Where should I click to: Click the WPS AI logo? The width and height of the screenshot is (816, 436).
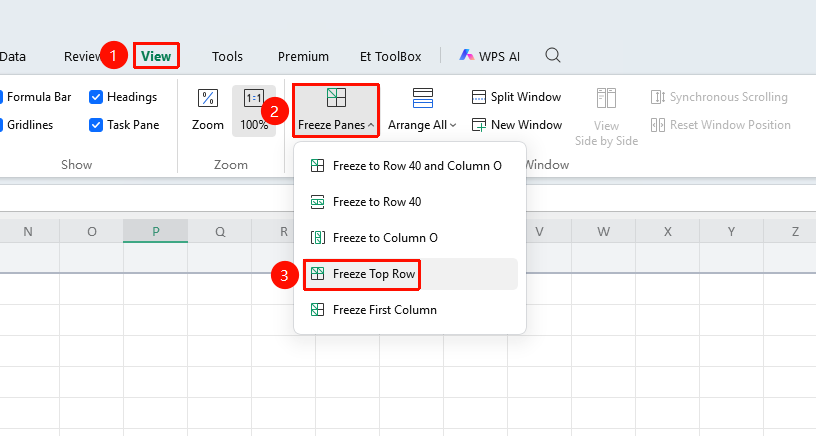pos(466,55)
